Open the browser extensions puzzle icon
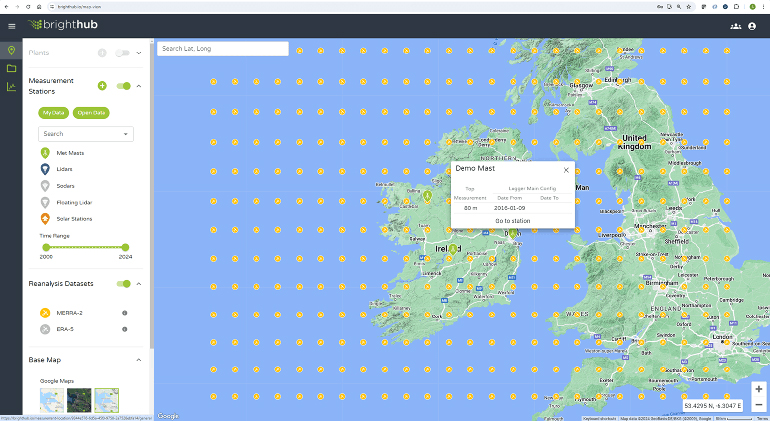The image size is (770, 421). (x=736, y=7)
